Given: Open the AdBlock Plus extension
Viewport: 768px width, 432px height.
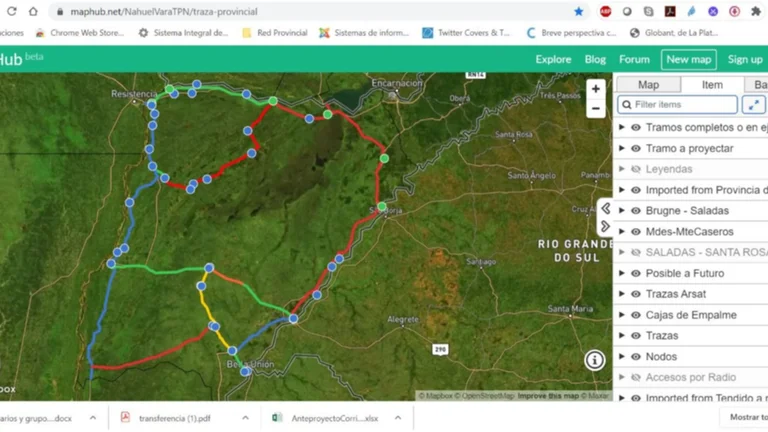Looking at the screenshot, I should [605, 11].
